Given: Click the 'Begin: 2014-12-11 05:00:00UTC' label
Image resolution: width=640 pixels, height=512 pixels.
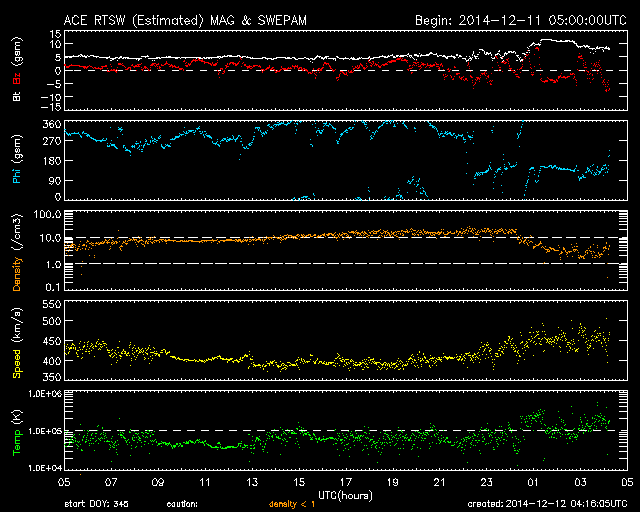Looking at the screenshot, I should pos(521,20).
